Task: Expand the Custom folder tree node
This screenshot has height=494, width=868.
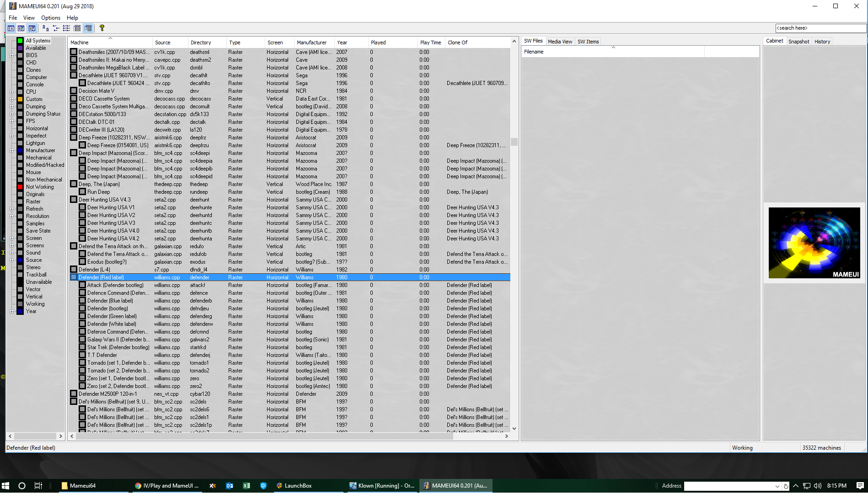Action: pyautogui.click(x=12, y=99)
